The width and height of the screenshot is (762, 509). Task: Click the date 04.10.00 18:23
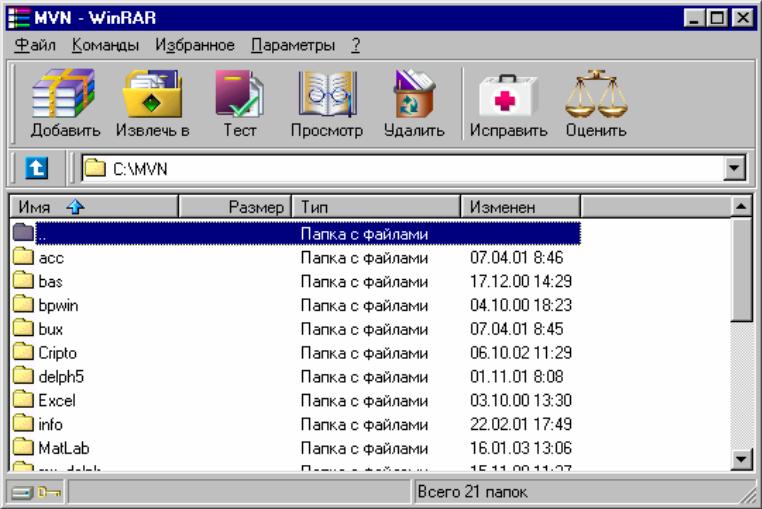coord(520,305)
